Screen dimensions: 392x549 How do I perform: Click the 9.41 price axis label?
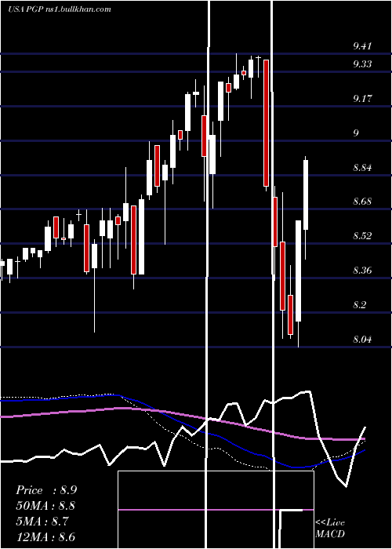[x=362, y=46]
